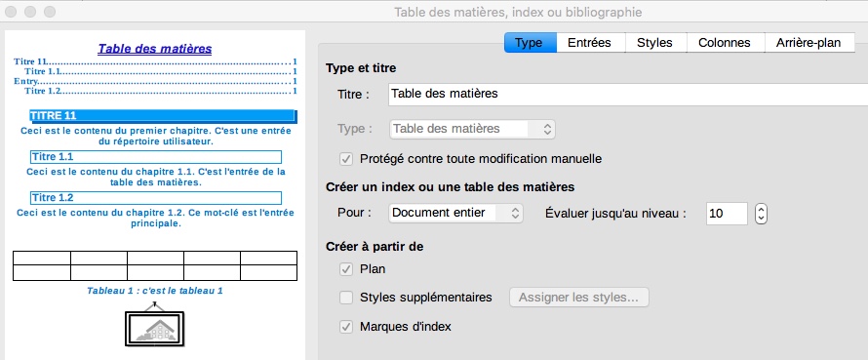Enable the Styles supplémentaires checkbox
The height and width of the screenshot is (360, 868).
[x=346, y=298]
